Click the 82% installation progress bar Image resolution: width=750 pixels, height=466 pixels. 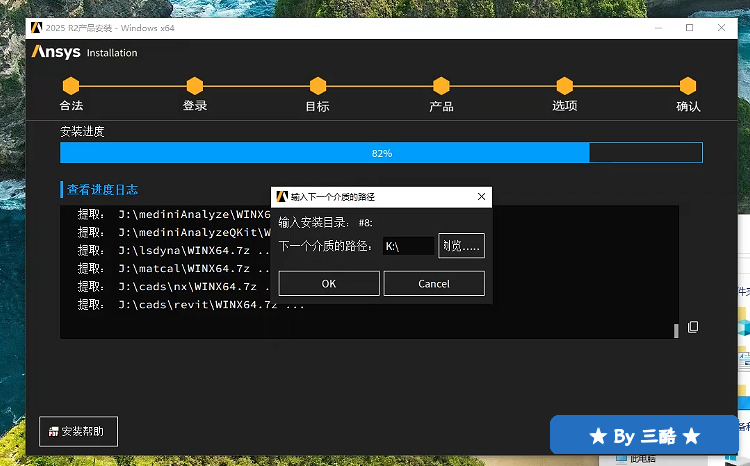tap(381, 153)
